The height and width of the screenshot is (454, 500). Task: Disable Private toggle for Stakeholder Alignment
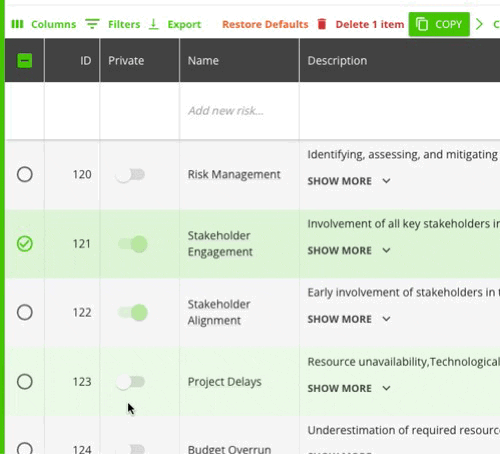pos(133,313)
